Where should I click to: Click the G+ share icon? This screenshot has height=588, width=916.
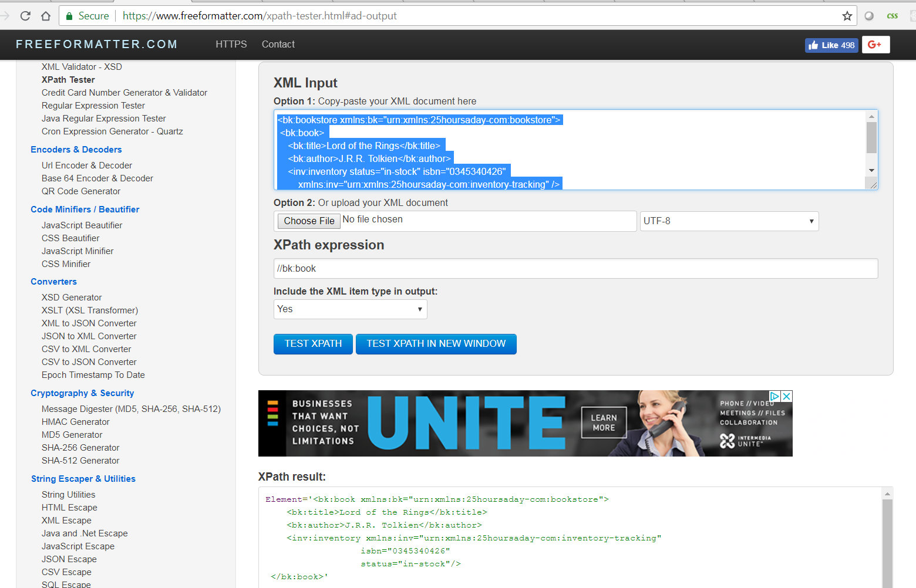click(x=875, y=45)
